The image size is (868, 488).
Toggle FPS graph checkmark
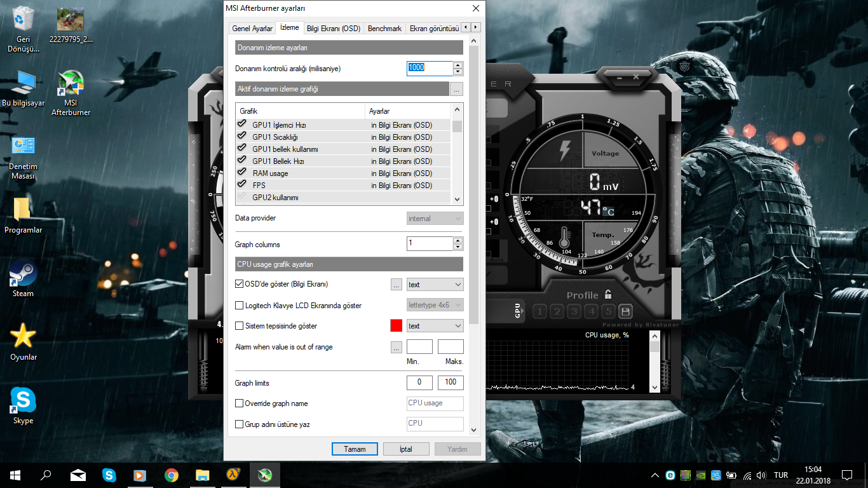coord(241,185)
